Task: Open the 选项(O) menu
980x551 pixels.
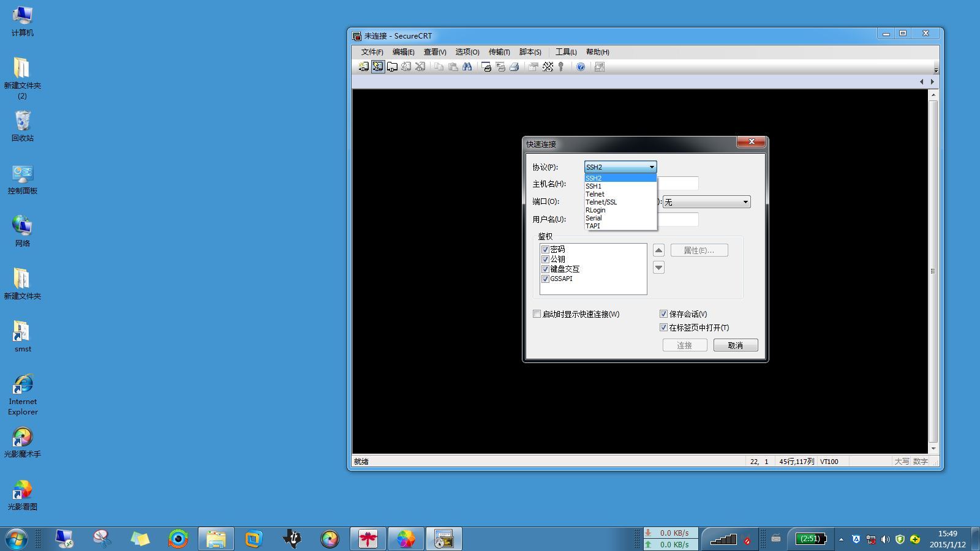Action: click(x=467, y=52)
